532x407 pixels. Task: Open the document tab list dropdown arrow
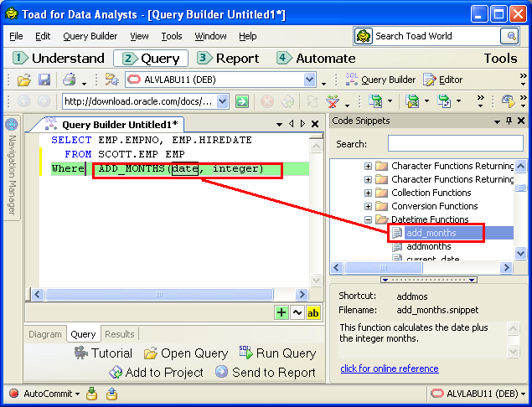[279, 125]
